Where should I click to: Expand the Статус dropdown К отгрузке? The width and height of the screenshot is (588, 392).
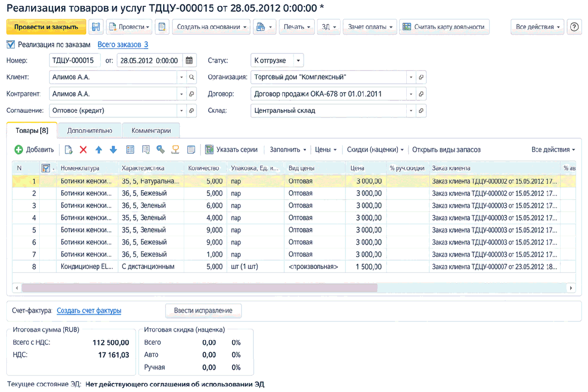[x=298, y=61]
